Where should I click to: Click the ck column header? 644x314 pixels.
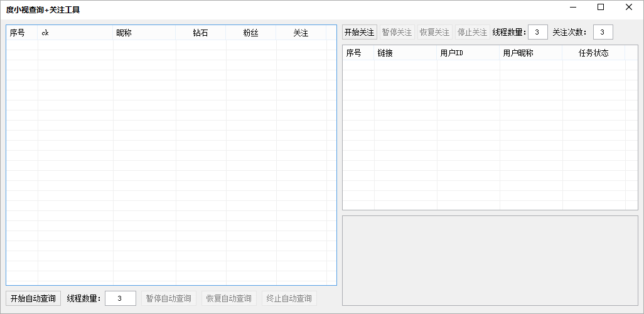75,33
